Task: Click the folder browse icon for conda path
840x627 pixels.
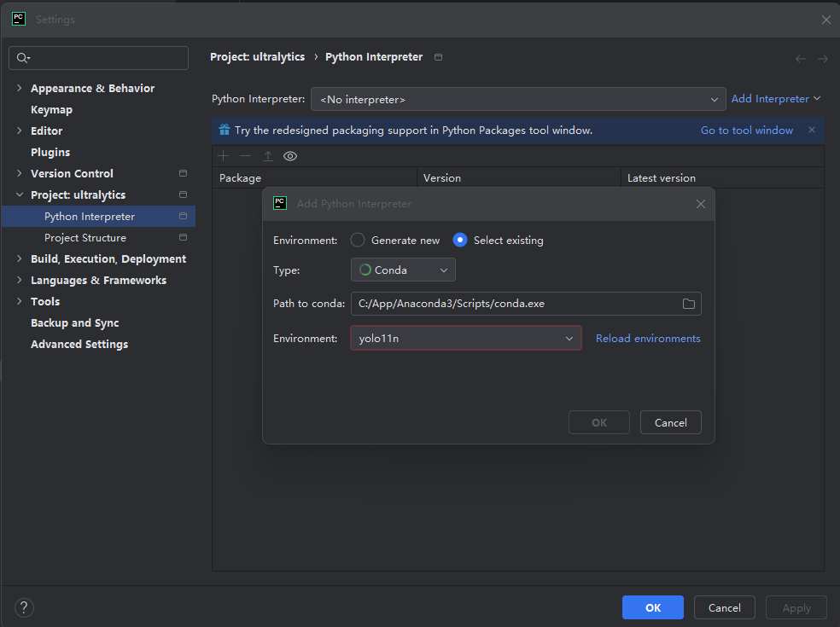Action: tap(688, 305)
